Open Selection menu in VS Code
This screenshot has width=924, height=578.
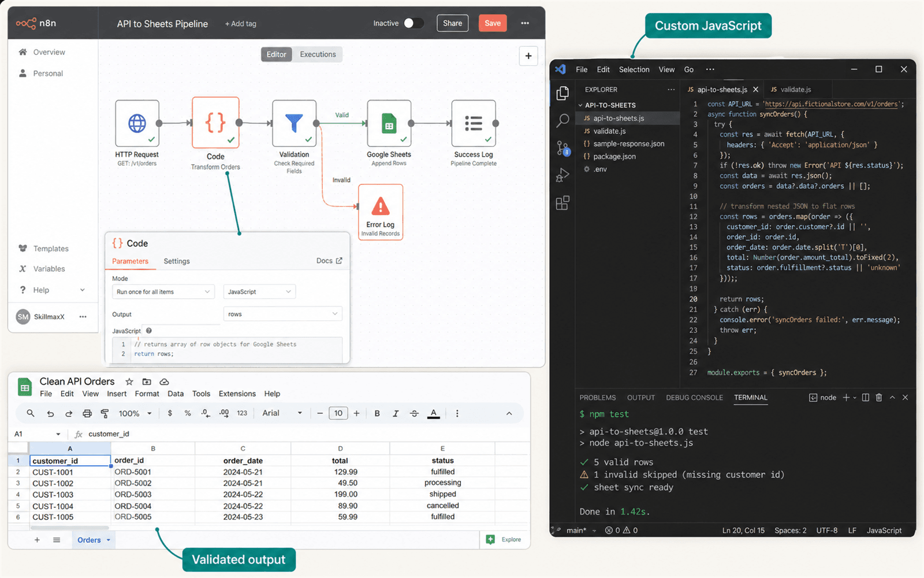pos(634,69)
